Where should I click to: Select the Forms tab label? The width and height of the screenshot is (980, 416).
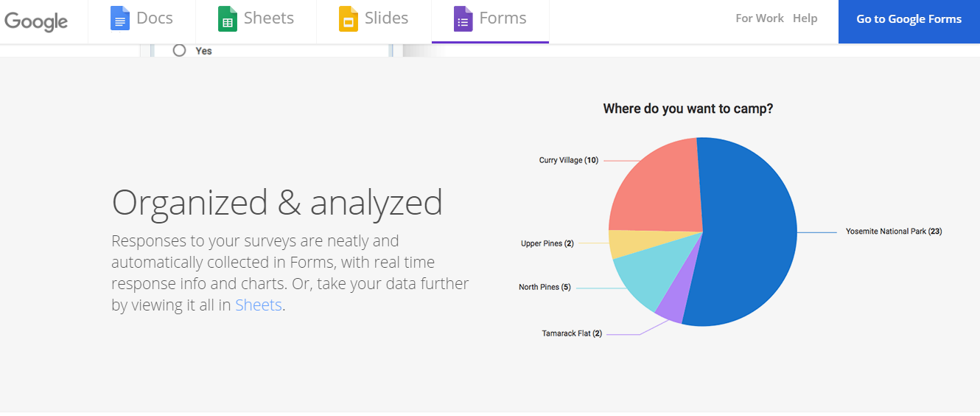coord(503,18)
